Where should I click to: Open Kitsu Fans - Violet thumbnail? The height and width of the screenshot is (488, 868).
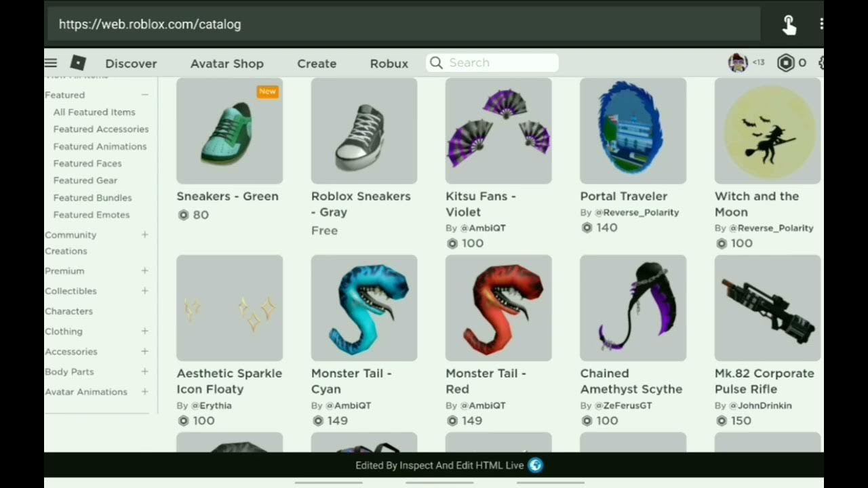pyautogui.click(x=498, y=131)
